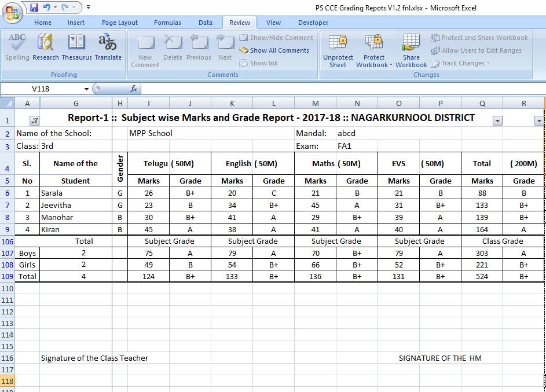Translate text using the Translate tool
The image size is (546, 392).
[x=108, y=46]
